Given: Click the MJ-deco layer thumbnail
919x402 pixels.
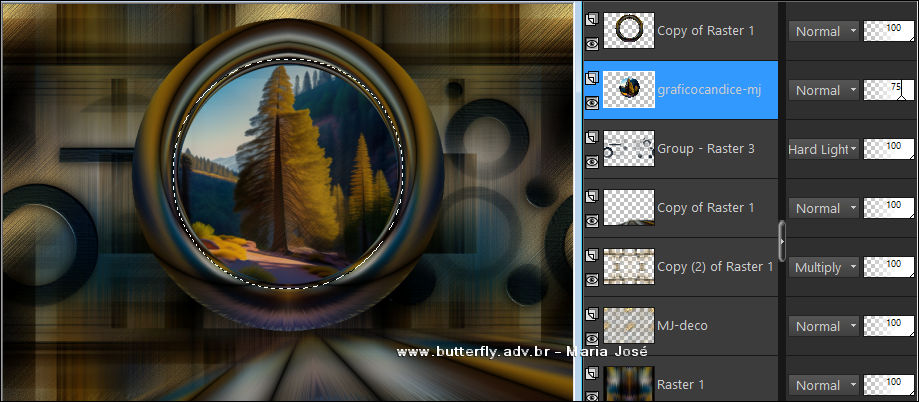Looking at the screenshot, I should point(629,326).
